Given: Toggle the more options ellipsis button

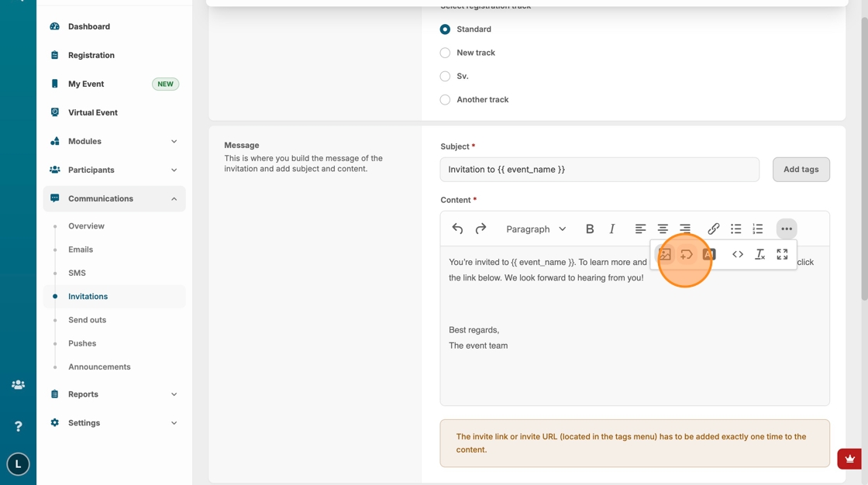Looking at the screenshot, I should [787, 229].
